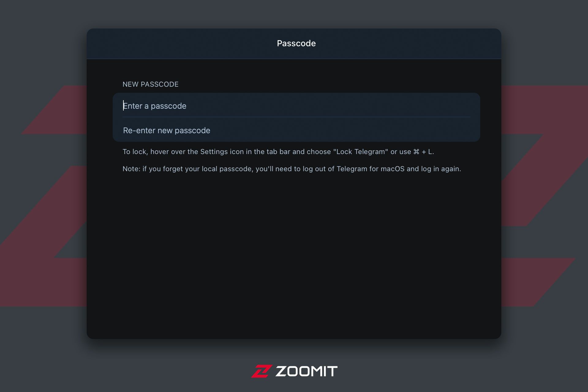Select "Telegram for macOS" in the note
Viewport: 588px width, 392px height.
[x=371, y=169]
